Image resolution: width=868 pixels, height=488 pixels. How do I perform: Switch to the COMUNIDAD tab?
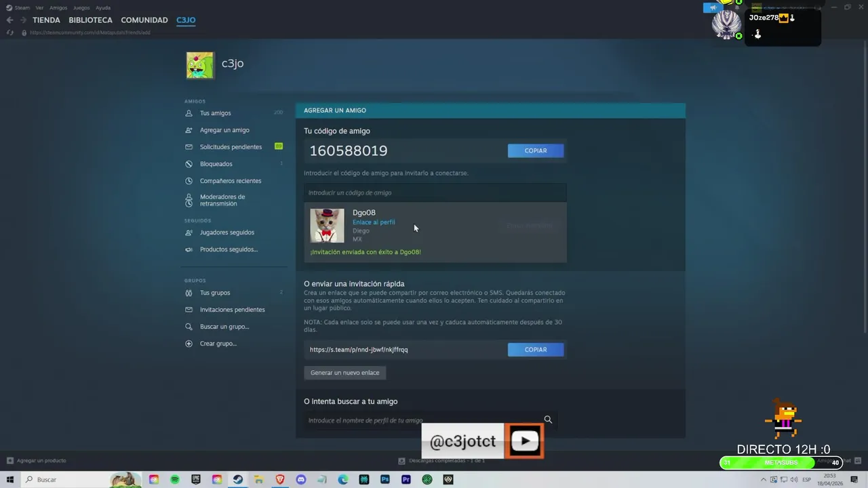(x=144, y=20)
